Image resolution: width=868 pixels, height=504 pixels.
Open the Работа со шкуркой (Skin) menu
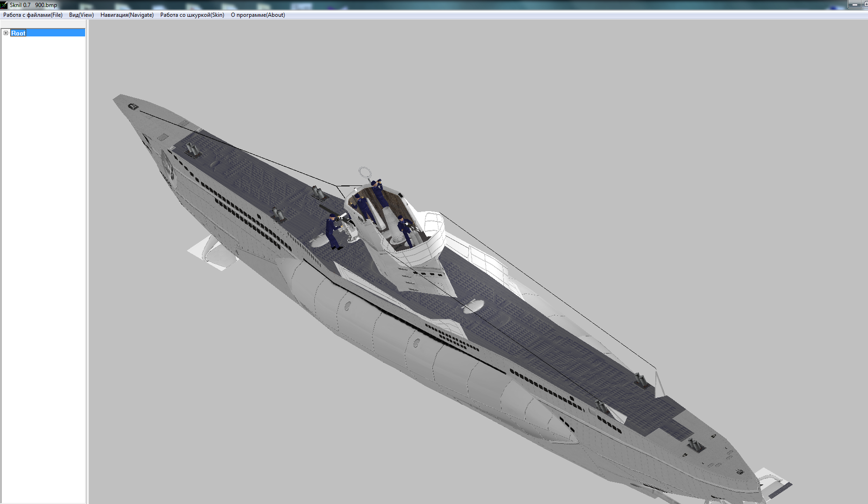pos(192,15)
